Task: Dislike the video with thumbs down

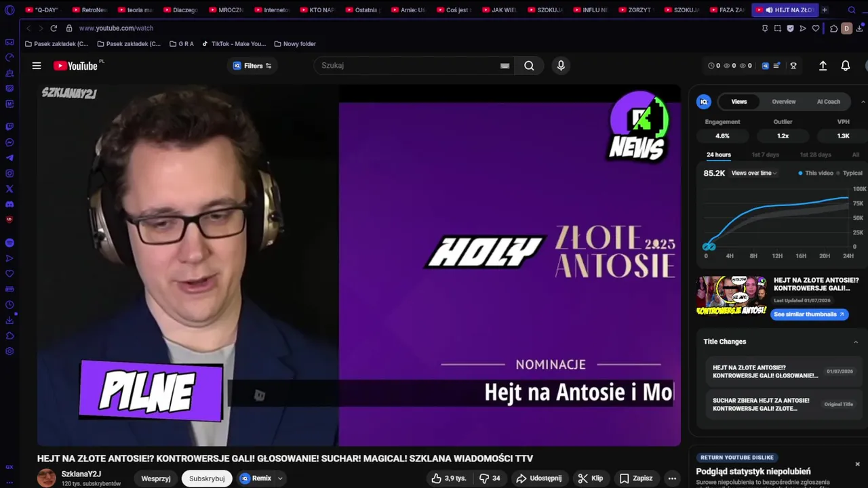Action: 490,479
